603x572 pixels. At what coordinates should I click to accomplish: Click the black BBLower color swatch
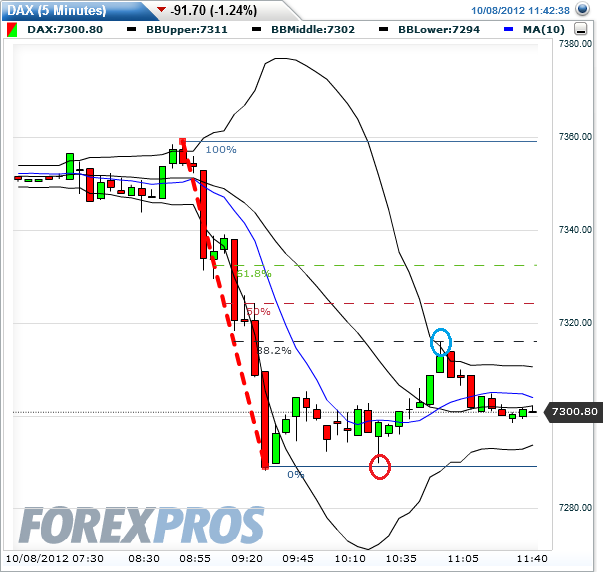(x=383, y=30)
